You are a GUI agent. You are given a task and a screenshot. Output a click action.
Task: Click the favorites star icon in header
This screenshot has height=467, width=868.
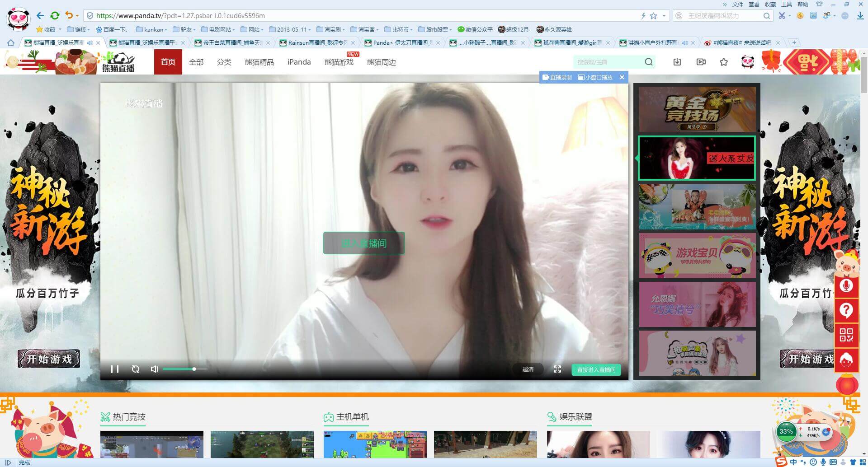[x=724, y=62]
